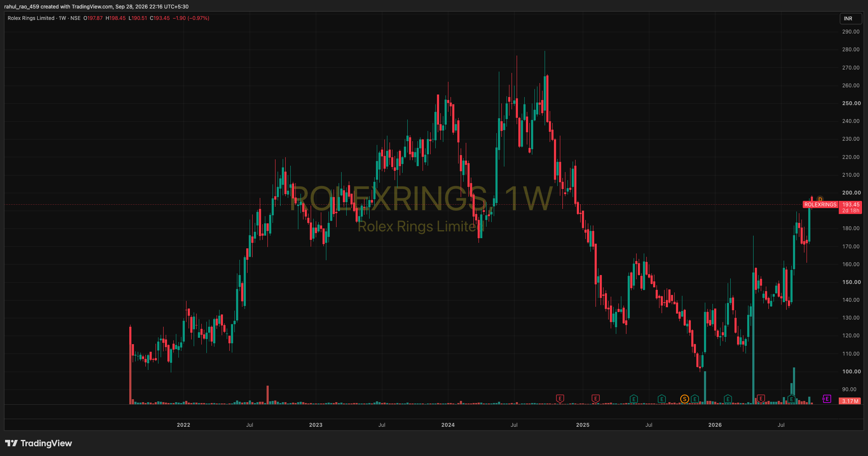The image size is (868, 456).
Task: Click the TradingView logo at bottom left
Action: 39,443
